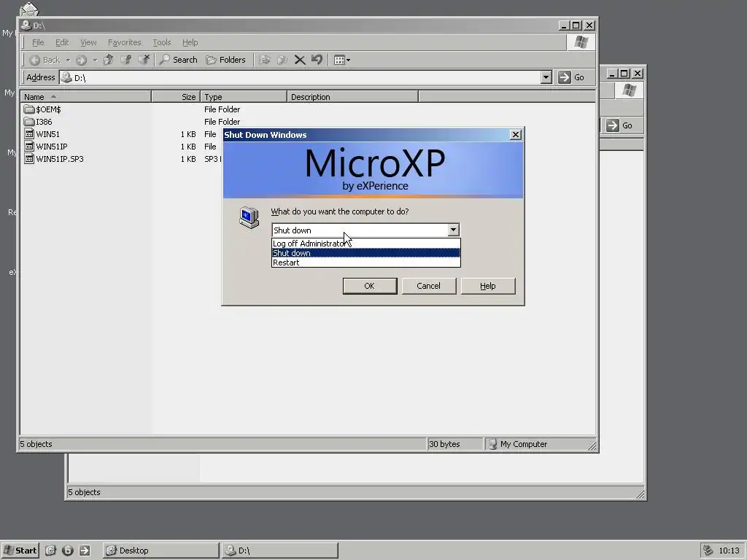Viewport: 747px width, 560px height.
Task: Click the 10:13 clock in tray
Action: [x=729, y=551]
